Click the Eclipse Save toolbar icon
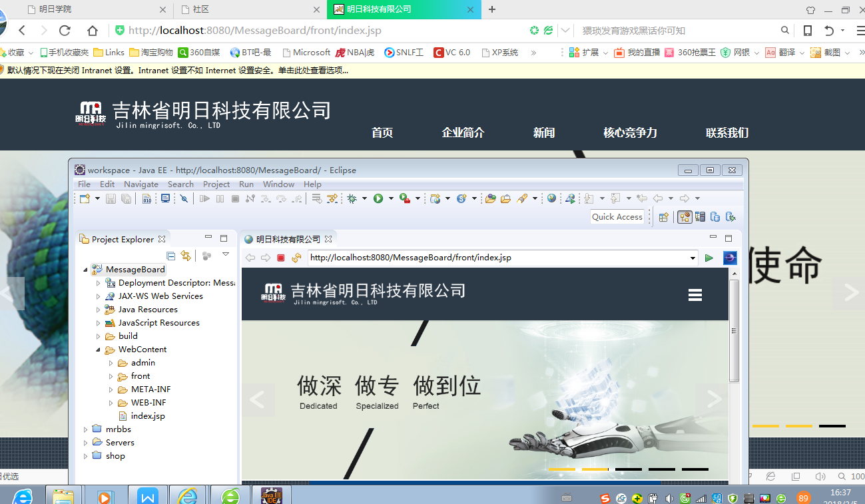 [111, 198]
